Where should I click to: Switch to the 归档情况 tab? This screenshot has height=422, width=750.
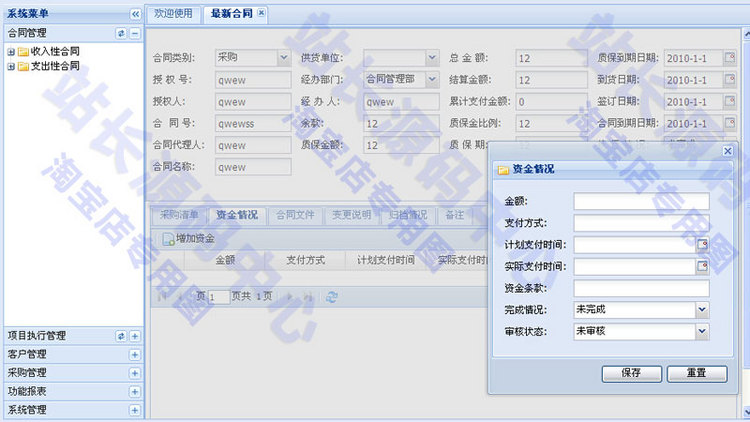(408, 215)
